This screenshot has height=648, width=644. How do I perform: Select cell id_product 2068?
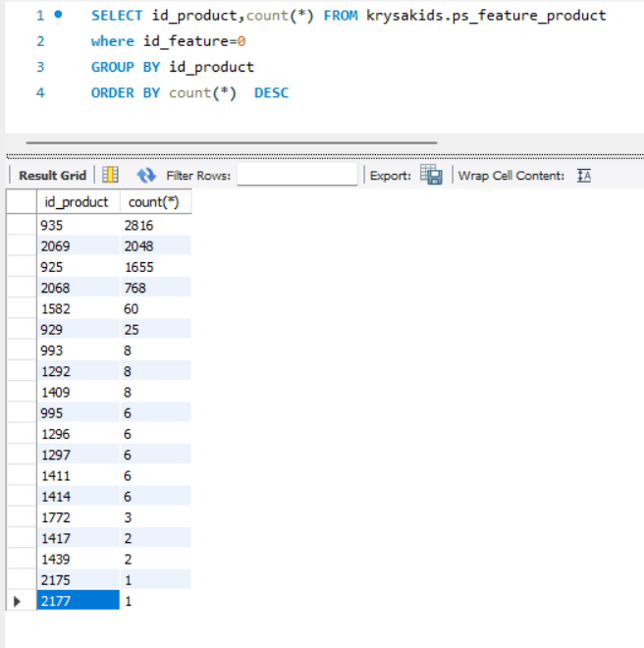[79, 288]
